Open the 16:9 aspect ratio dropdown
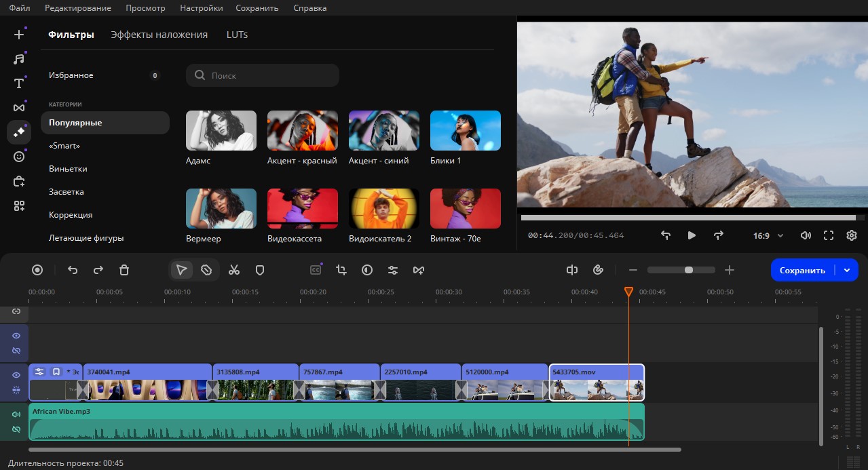868x470 pixels. [768, 235]
